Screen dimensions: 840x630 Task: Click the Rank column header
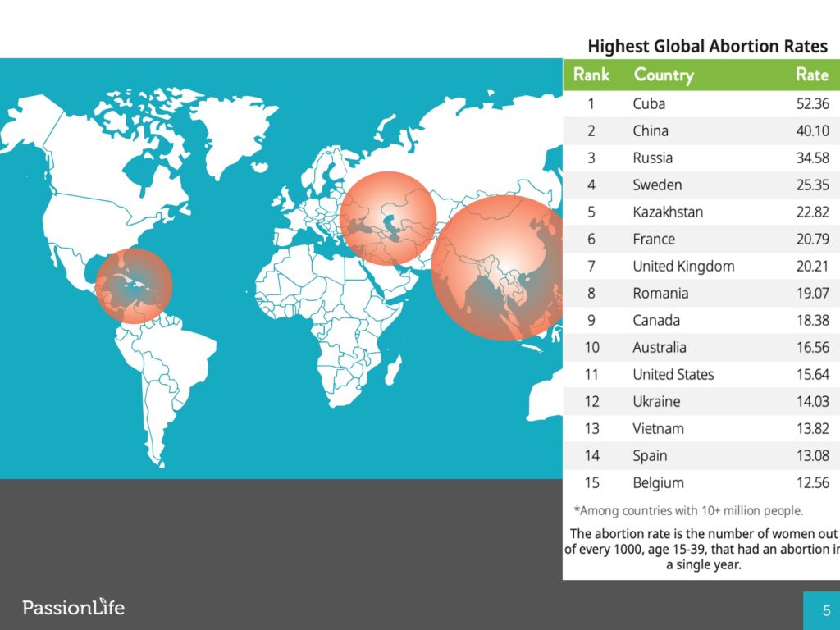591,75
